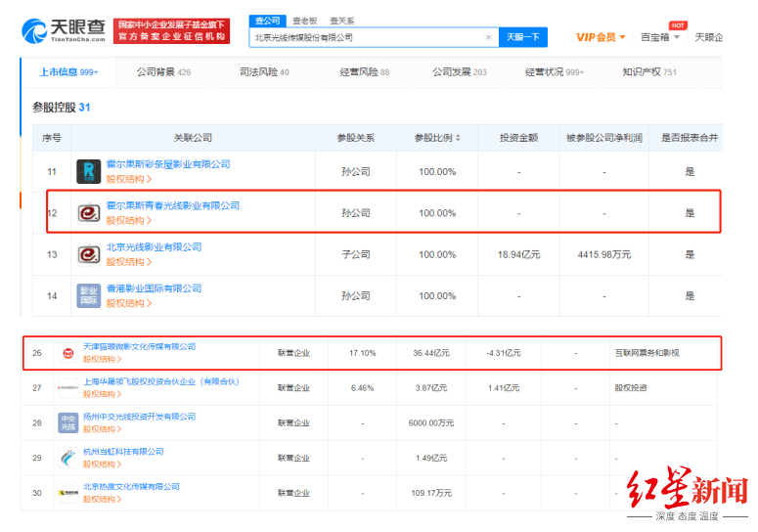The height and width of the screenshot is (532, 758).
Task: Switch to 查公司 search tab
Action: [268, 21]
